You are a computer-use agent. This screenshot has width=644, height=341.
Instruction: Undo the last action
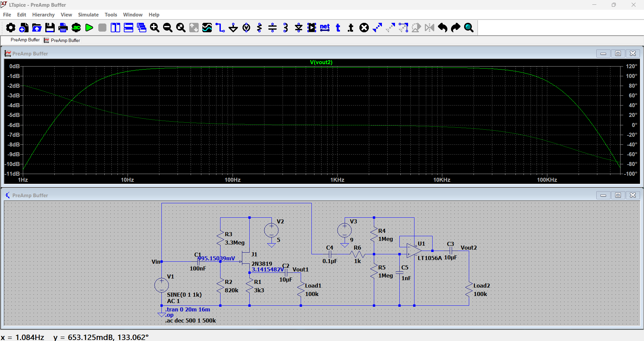(443, 28)
